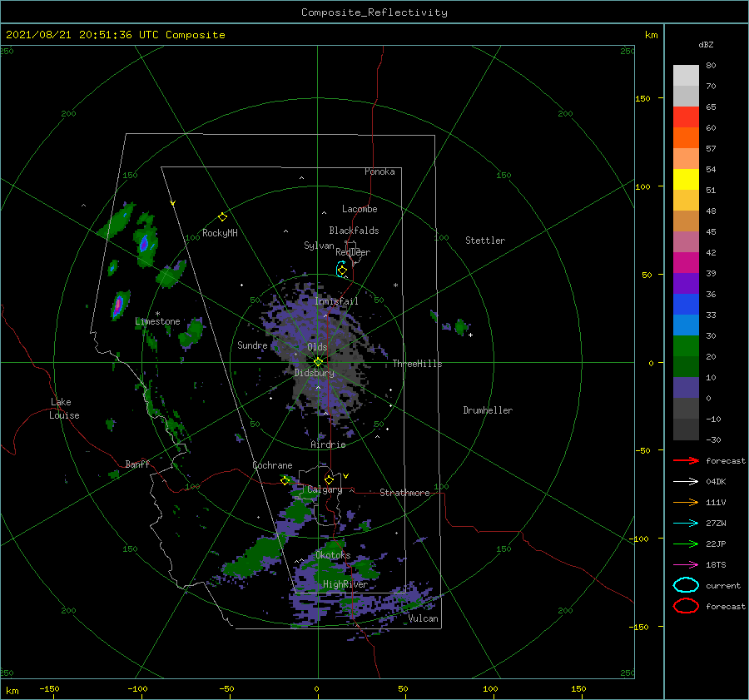
Task: Click the Composite_Reflectivity title text
Action: coord(374,12)
